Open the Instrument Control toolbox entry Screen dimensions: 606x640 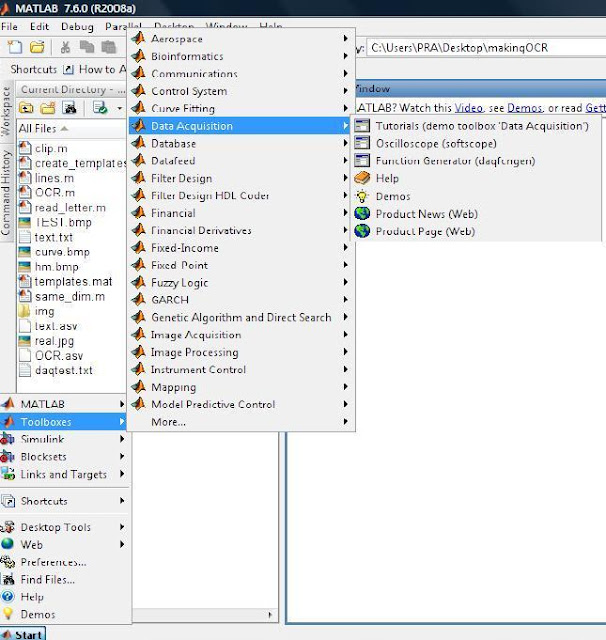pos(240,369)
